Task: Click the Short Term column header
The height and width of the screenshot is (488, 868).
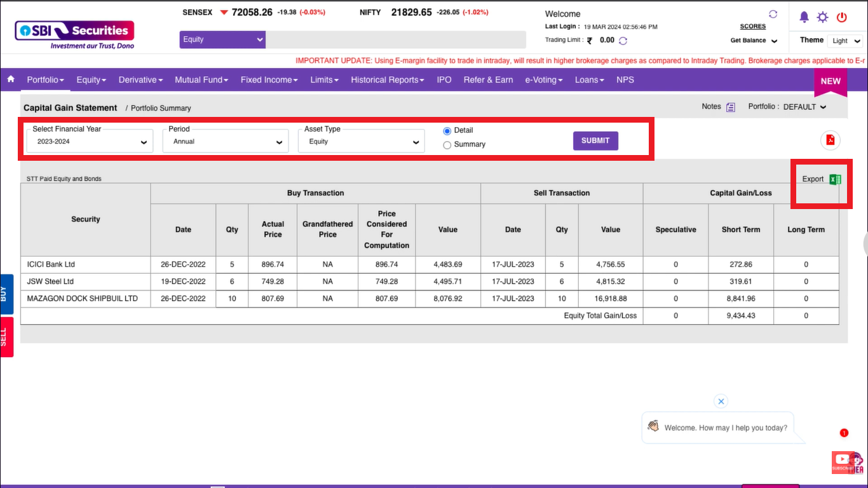Action: (740, 229)
